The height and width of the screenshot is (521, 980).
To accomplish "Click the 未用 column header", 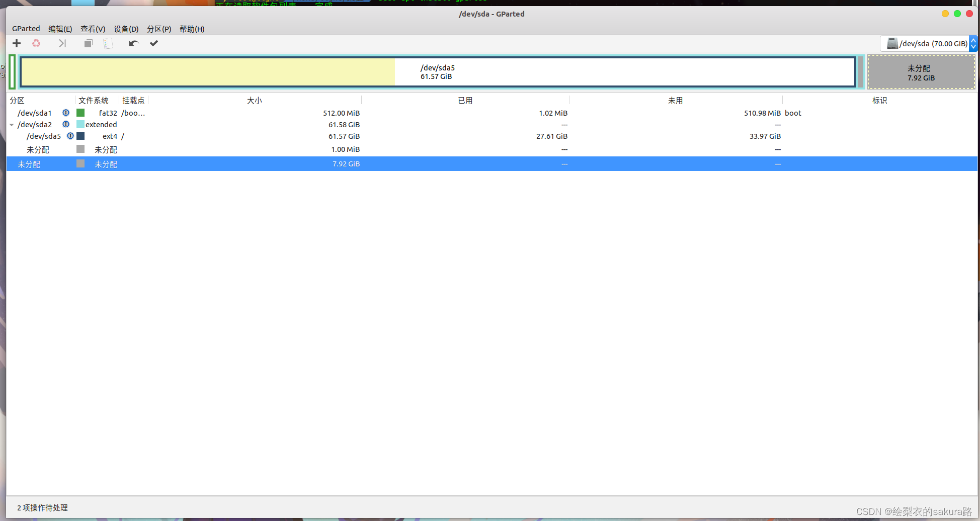I will click(676, 101).
